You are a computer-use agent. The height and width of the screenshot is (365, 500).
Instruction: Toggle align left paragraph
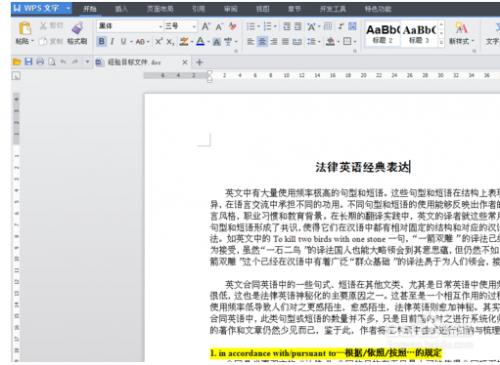251,42
